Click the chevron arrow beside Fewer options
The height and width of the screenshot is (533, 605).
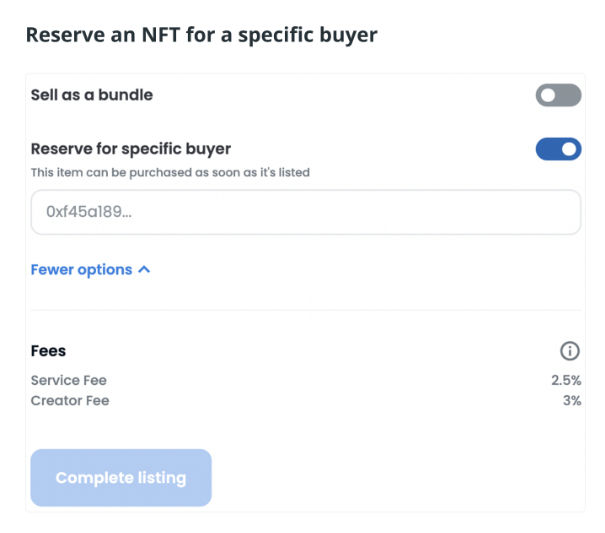(144, 270)
